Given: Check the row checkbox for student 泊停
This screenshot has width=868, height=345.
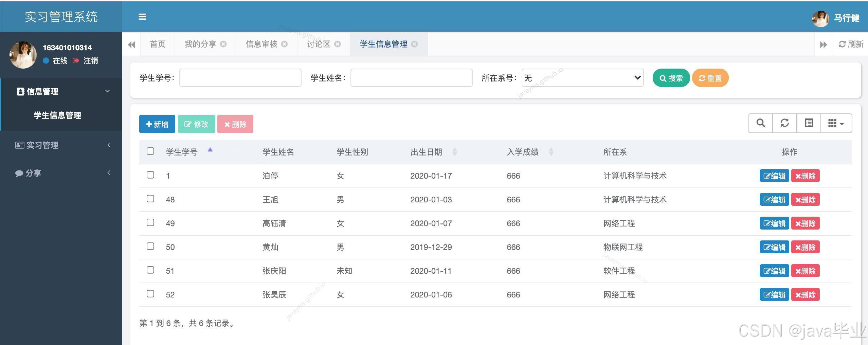Looking at the screenshot, I should click(150, 175).
